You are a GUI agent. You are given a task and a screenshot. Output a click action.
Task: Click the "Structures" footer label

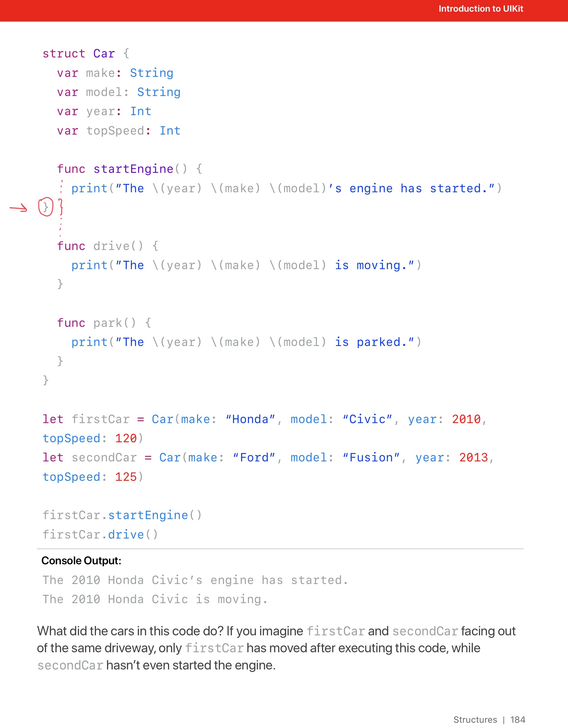coord(475,720)
